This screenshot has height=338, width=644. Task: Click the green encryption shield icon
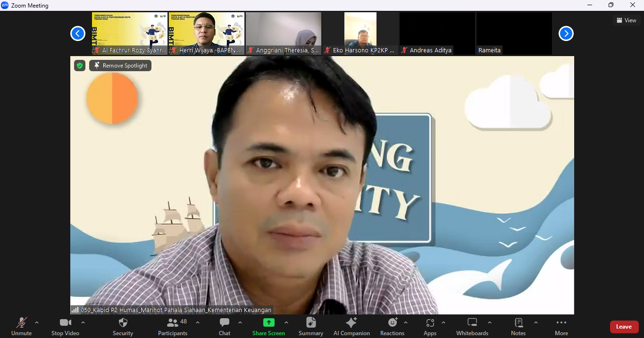(80, 66)
